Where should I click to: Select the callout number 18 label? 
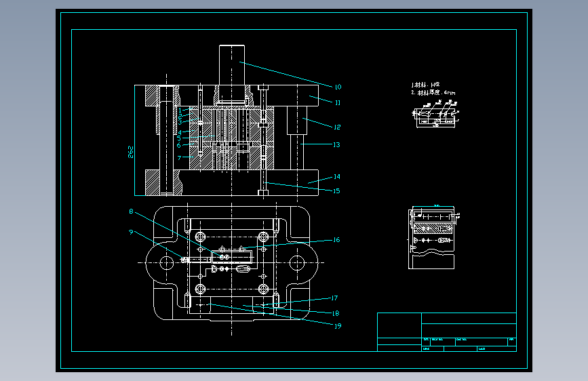pos(336,313)
